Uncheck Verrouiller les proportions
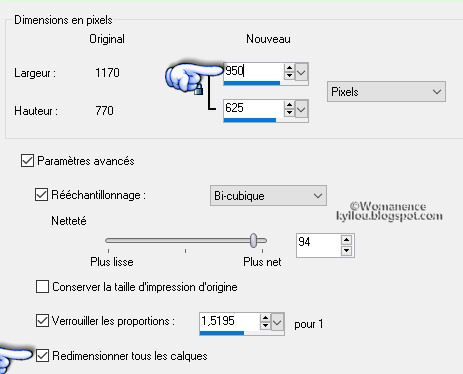 (42, 321)
